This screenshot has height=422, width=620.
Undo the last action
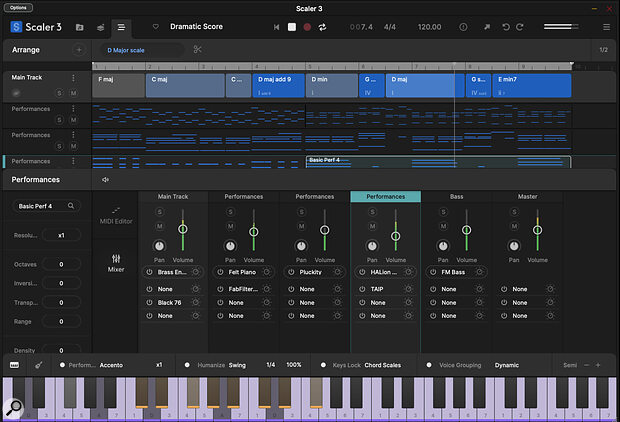pyautogui.click(x=506, y=27)
